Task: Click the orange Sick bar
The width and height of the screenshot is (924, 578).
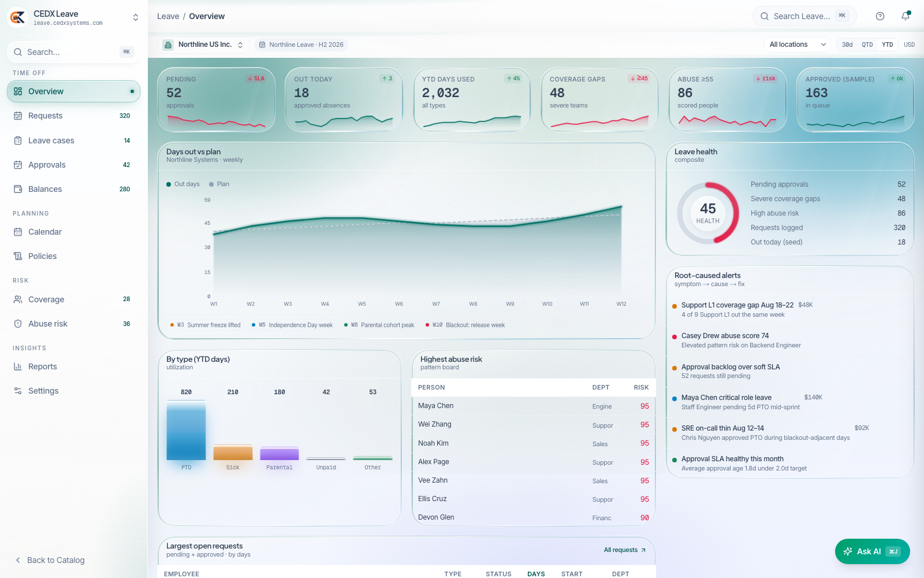Action: [233, 453]
